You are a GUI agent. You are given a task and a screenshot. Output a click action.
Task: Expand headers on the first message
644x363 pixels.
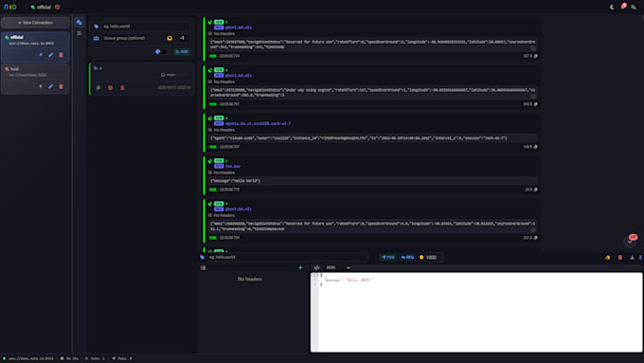222,34
